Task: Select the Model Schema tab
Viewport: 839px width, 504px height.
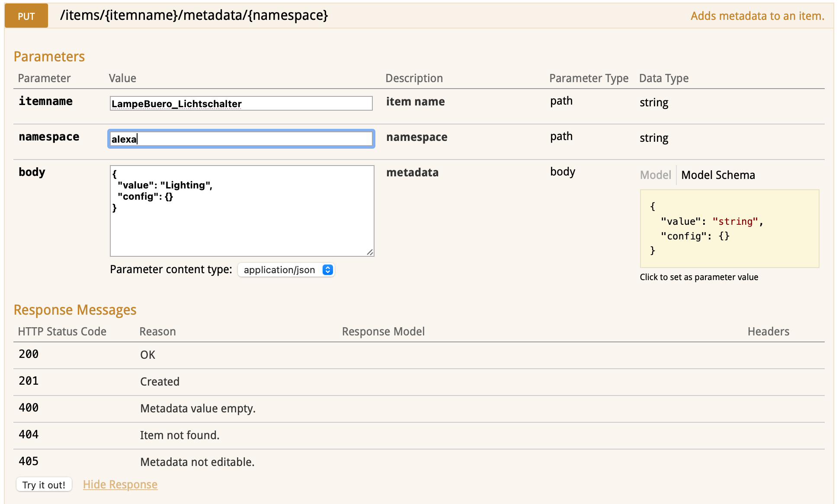Action: pos(718,175)
